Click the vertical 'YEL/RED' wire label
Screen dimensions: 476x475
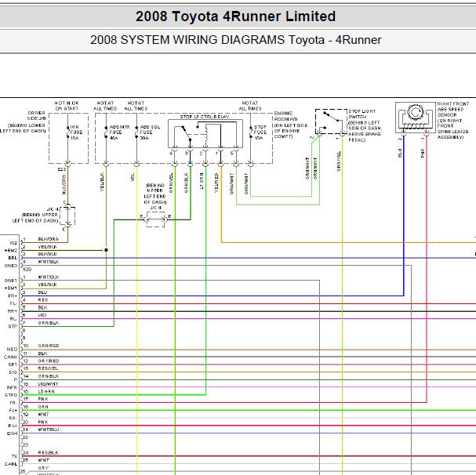pos(216,183)
